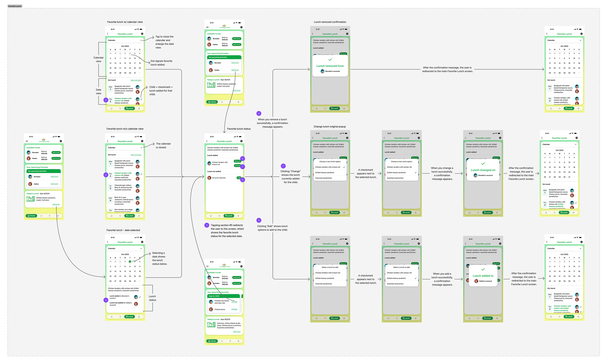Tap back arrow on Favorite lunch w/ calendar view screen

tap(108, 34)
